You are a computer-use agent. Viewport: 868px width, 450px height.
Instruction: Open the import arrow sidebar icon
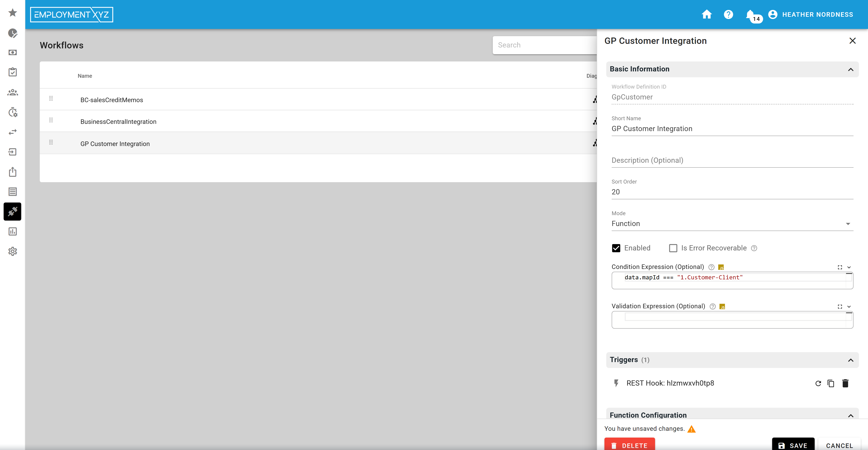coord(12,152)
